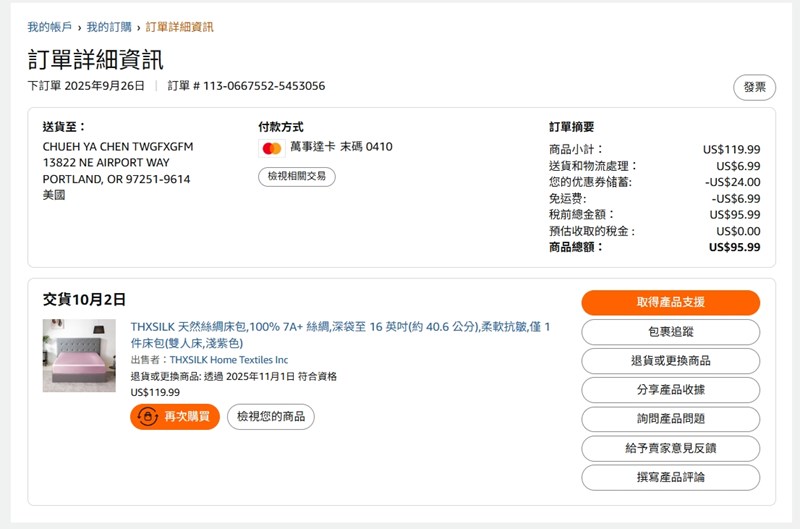Click the circular icon in 再次購買 button

pos(148,417)
